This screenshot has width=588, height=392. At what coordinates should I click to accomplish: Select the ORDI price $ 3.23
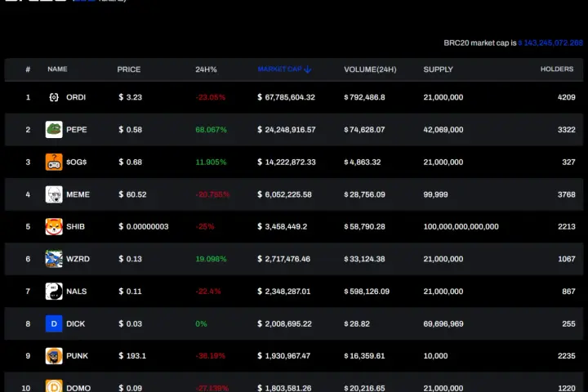[130, 97]
